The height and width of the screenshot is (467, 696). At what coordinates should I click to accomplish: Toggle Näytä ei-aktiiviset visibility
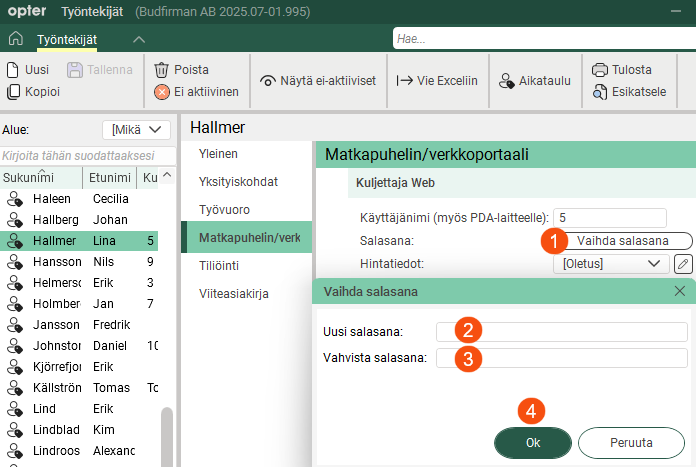pyautogui.click(x=268, y=81)
